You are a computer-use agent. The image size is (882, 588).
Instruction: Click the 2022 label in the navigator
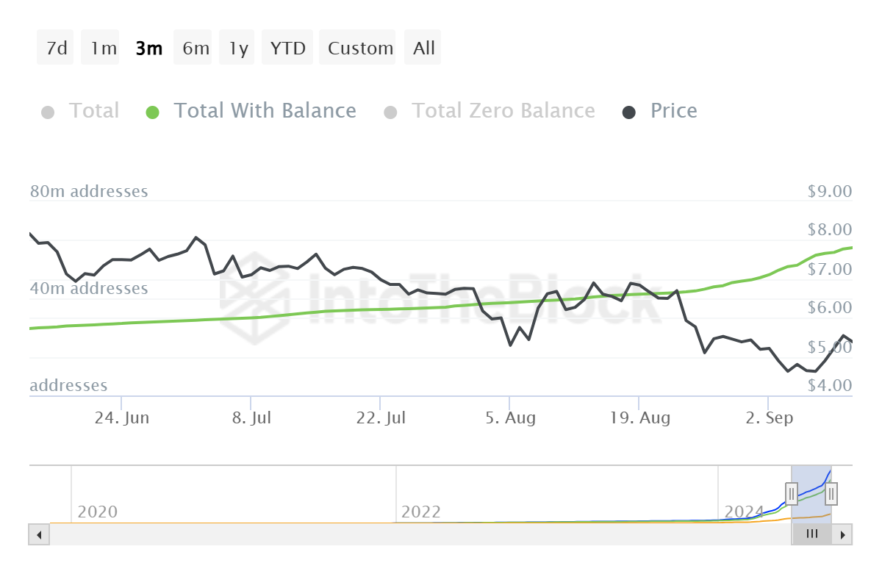click(x=420, y=512)
